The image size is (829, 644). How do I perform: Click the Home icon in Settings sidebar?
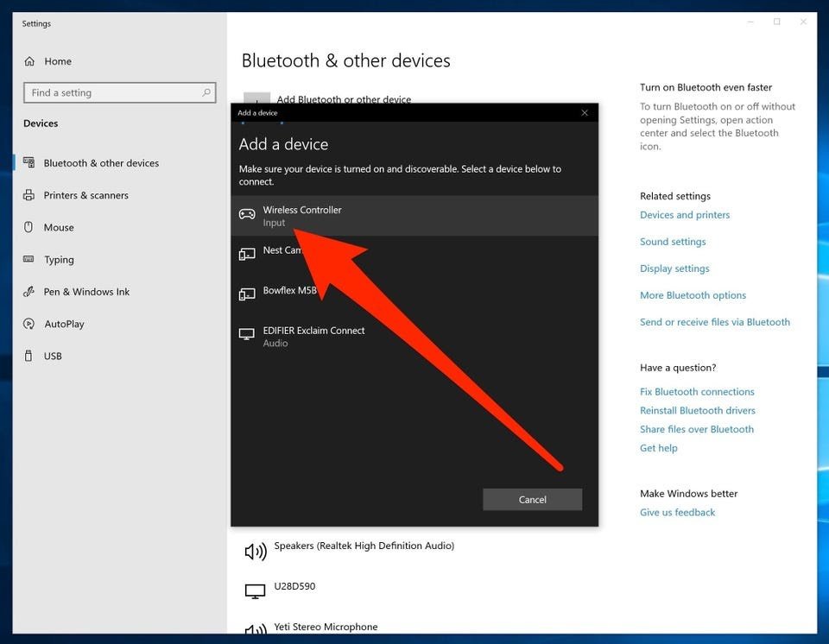pos(29,61)
